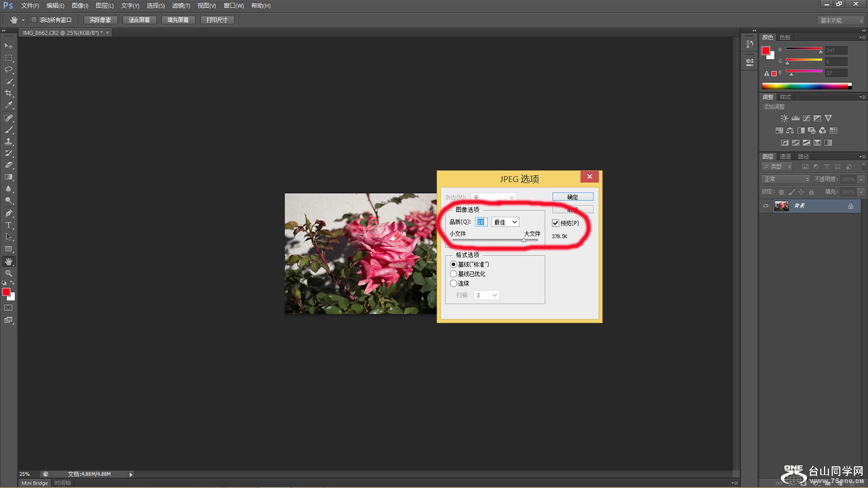
Task: Select the Crop tool
Action: tap(9, 93)
